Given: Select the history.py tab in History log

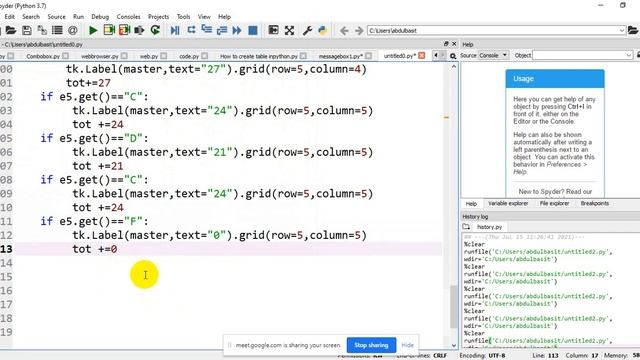Looking at the screenshot, I should [489, 227].
